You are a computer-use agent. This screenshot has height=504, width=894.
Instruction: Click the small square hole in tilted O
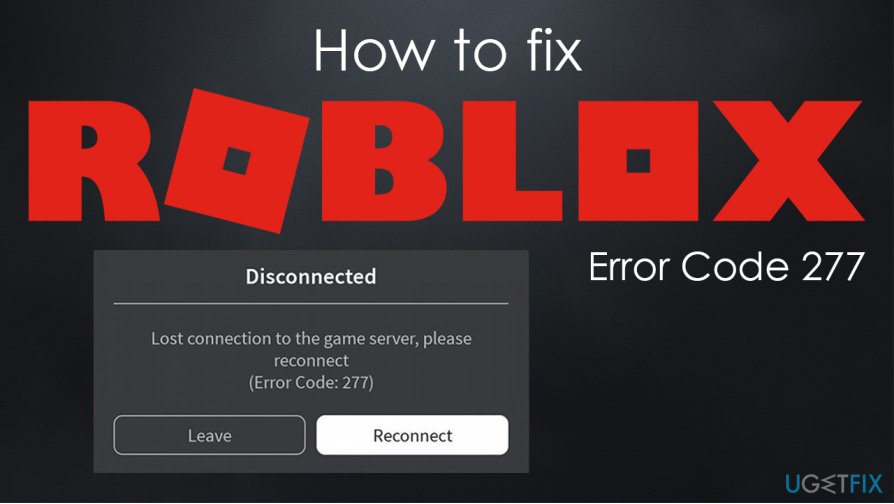pos(237,160)
